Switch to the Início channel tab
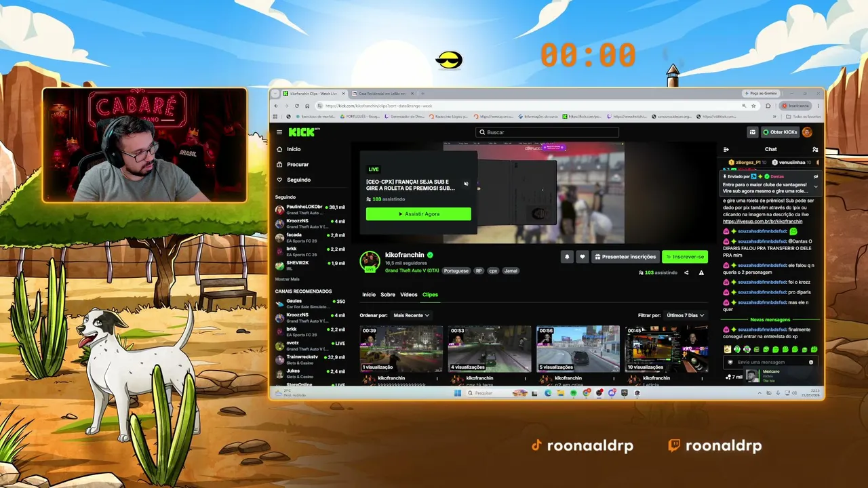Screen dimensions: 868x488 coord(369,295)
